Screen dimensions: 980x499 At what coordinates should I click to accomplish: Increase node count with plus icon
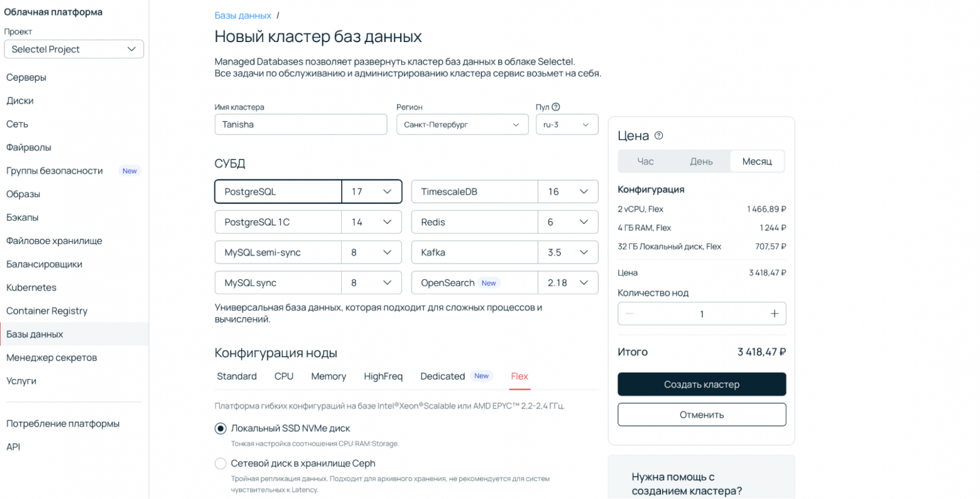pos(774,313)
